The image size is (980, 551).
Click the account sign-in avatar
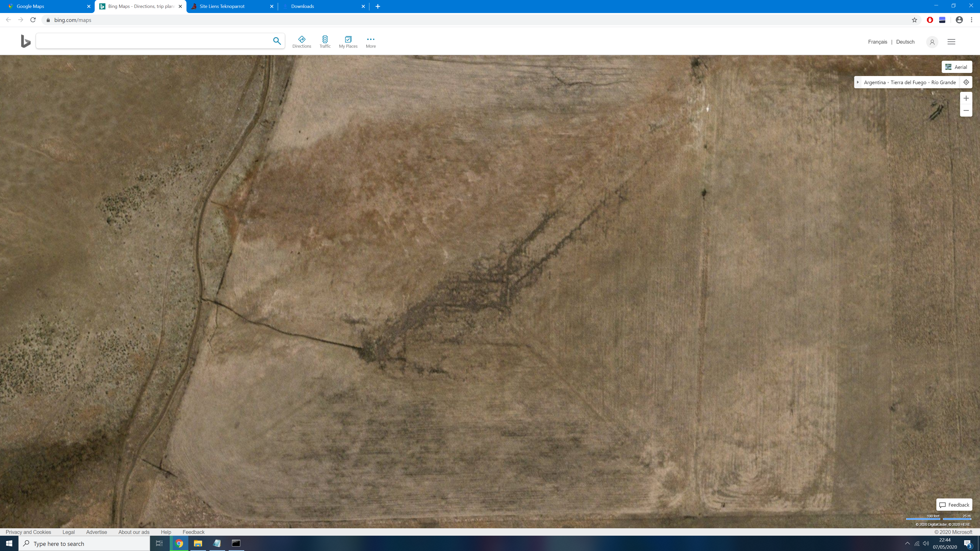(x=932, y=42)
